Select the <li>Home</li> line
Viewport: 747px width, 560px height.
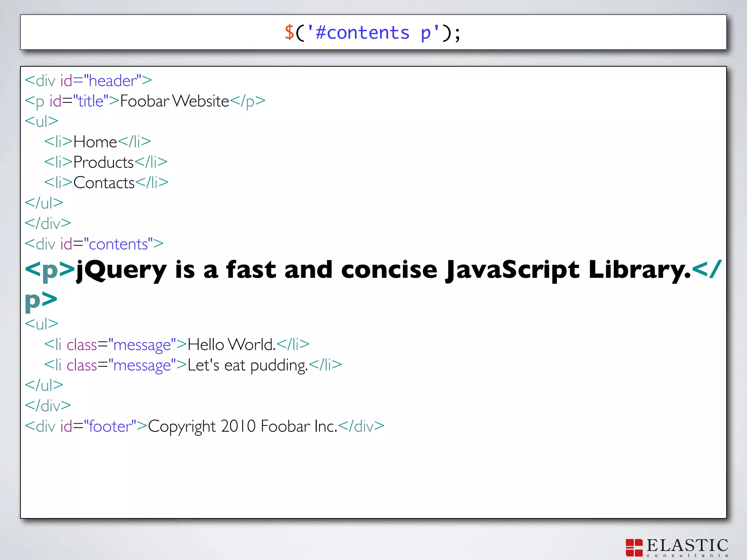tap(98, 141)
